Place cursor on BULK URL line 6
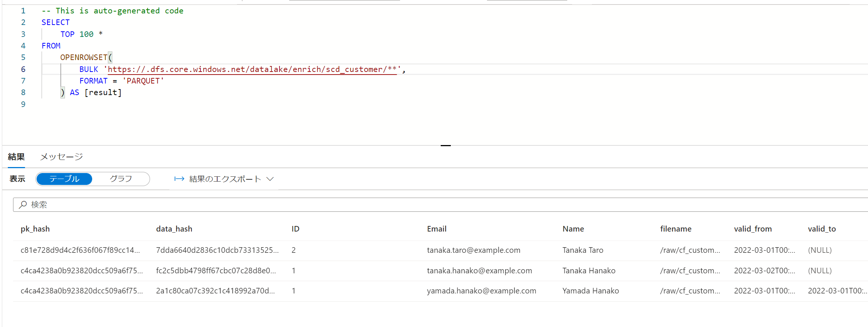This screenshot has height=327, width=868. [252, 69]
